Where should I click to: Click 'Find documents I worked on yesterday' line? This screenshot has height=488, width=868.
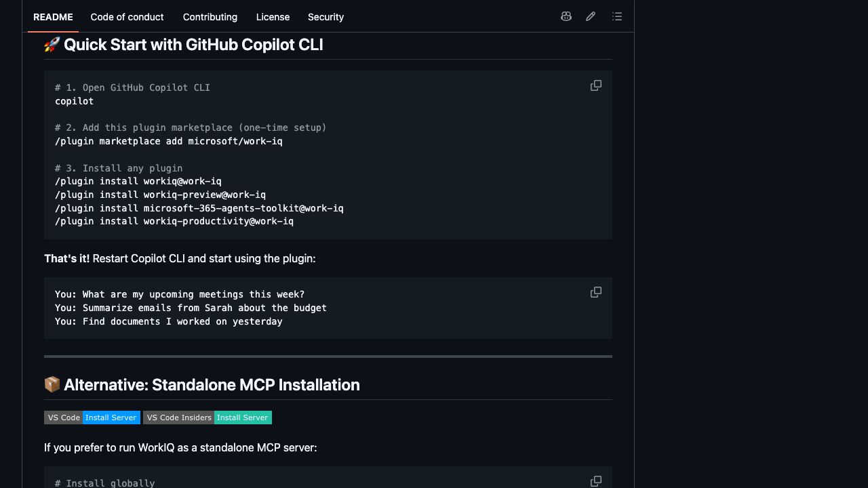(169, 321)
